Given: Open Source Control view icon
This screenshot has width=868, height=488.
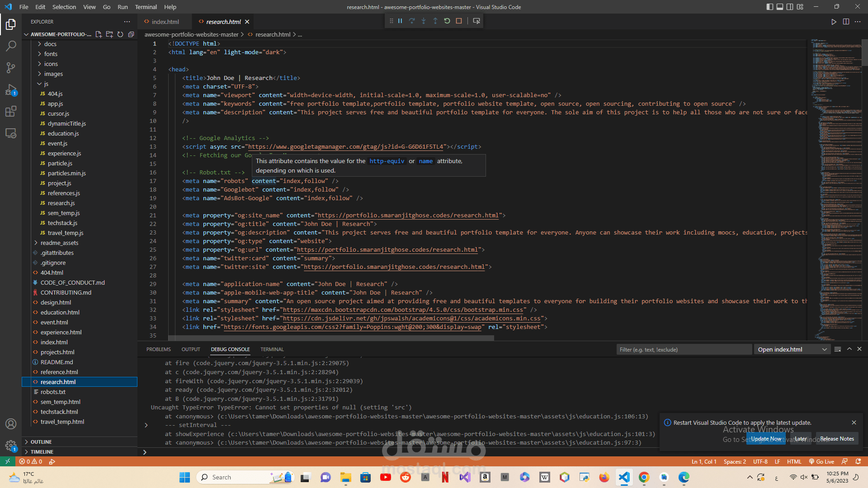Looking at the screenshot, I should point(11,68).
